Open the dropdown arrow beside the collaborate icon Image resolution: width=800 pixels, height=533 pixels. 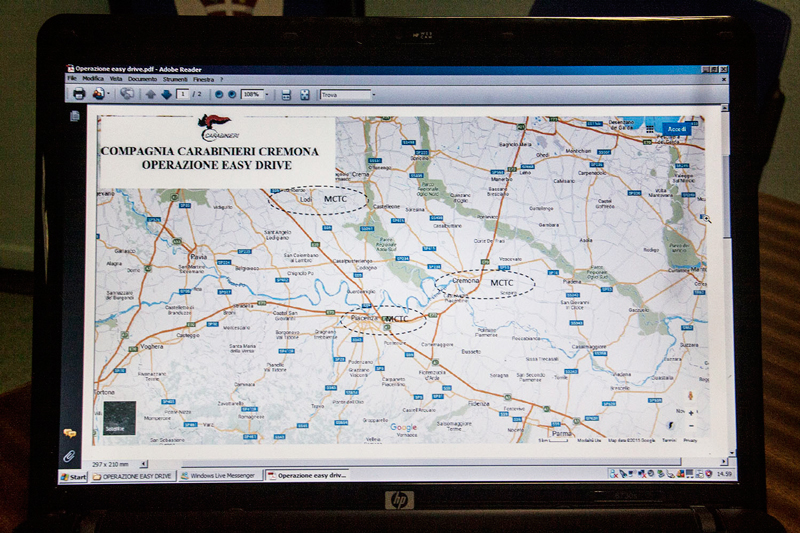108,94
